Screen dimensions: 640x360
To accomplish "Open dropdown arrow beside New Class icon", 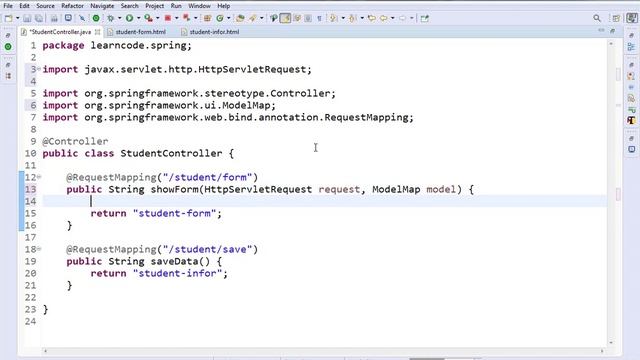I will point(229,18).
